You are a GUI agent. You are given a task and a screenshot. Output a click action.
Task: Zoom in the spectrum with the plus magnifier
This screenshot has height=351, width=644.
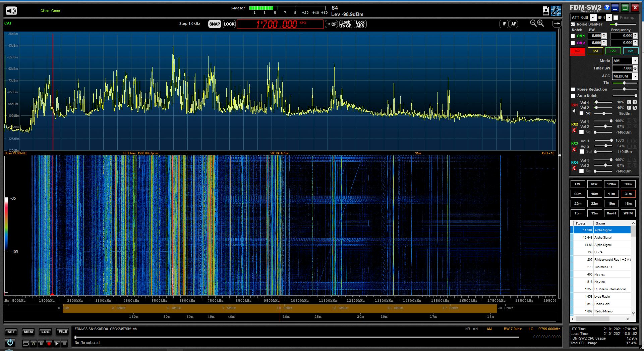point(541,23)
